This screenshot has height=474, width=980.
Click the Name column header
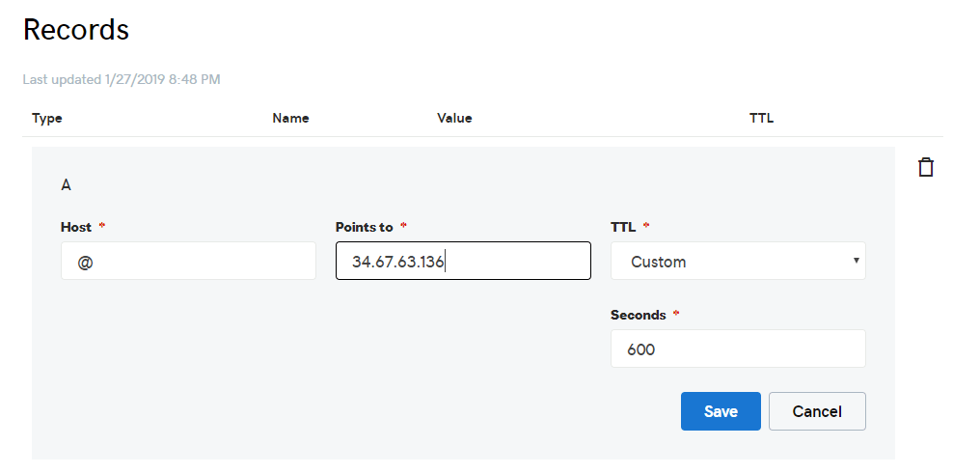coord(290,119)
